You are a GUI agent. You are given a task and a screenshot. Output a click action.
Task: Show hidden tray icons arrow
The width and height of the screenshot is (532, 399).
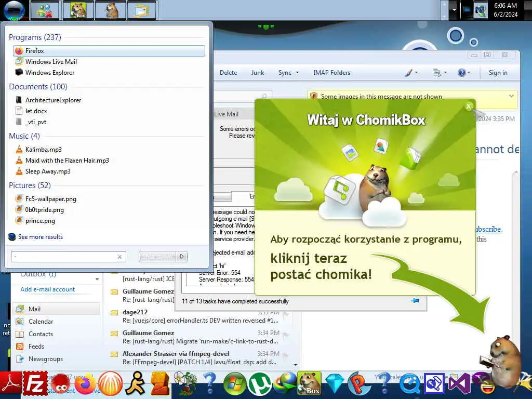coord(454,10)
